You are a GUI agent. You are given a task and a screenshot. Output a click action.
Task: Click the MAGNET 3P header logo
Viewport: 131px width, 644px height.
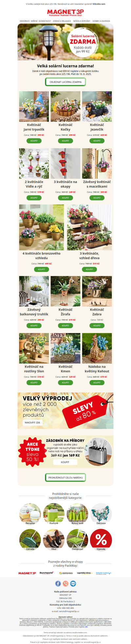(65, 13)
